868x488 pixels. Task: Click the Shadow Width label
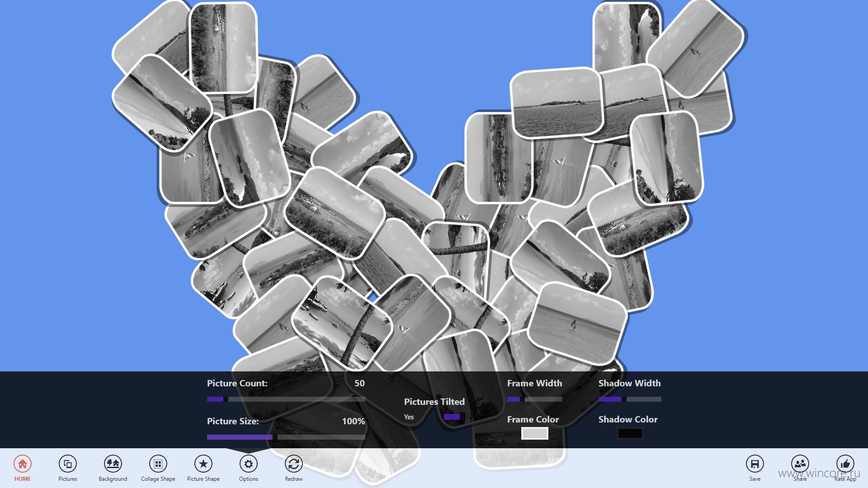(629, 383)
